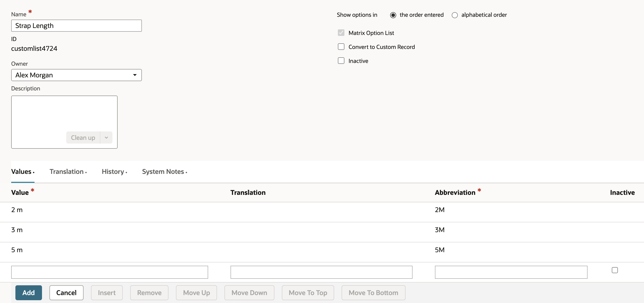Image resolution: width=644 pixels, height=303 pixels.
Task: Select the '5 m' value row
Action: pyautogui.click(x=322, y=252)
